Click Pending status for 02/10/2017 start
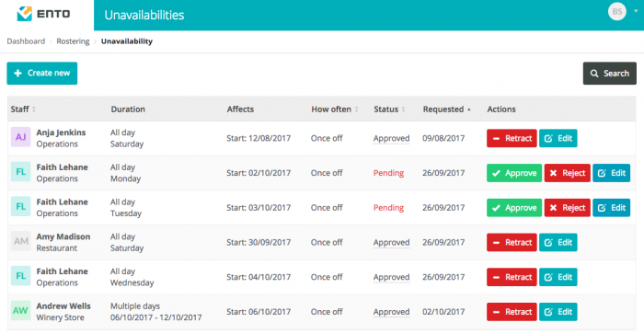Image resolution: width=644 pixels, height=334 pixels. (388, 173)
